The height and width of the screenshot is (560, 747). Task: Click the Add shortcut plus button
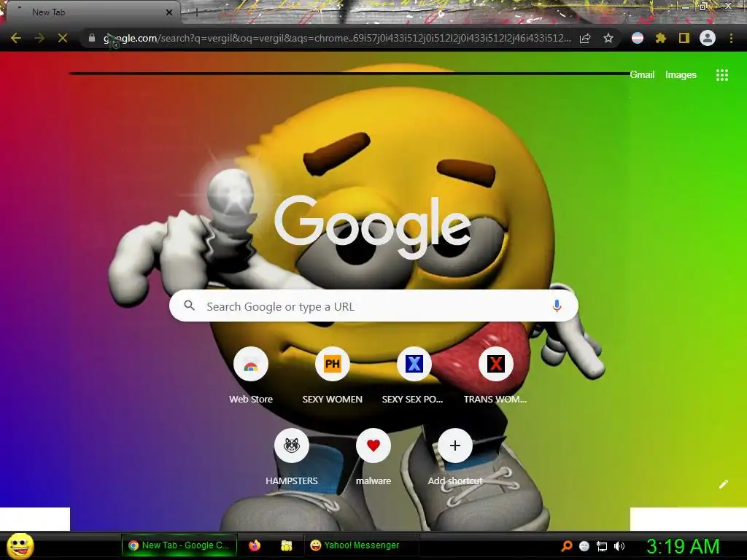point(455,446)
